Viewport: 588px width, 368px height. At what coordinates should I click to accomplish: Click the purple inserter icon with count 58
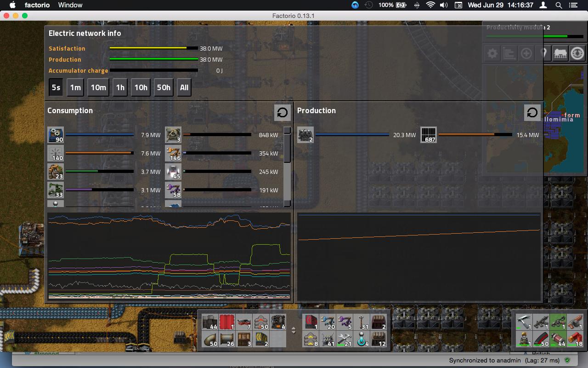click(x=173, y=190)
